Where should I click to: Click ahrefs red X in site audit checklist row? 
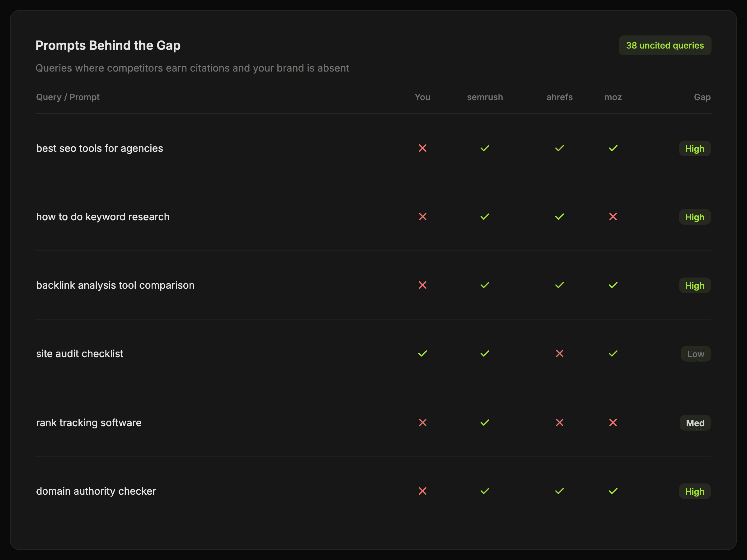coord(560,353)
